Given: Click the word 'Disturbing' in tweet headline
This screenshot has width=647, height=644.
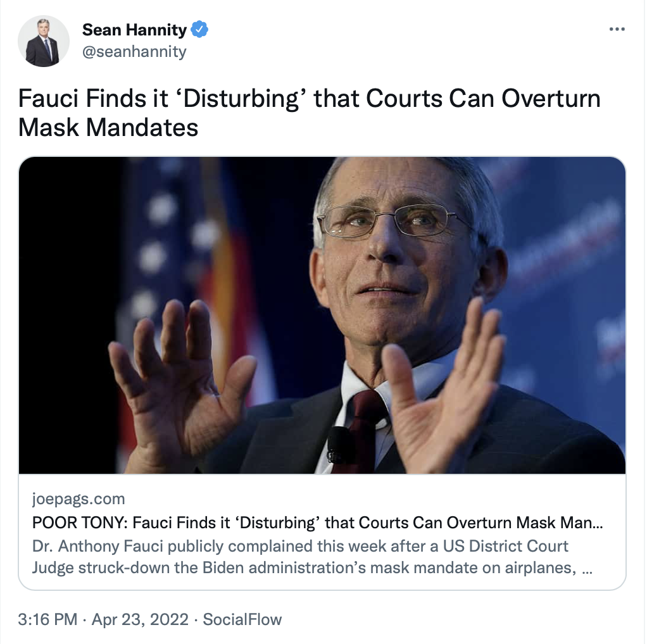Looking at the screenshot, I should point(241,99).
